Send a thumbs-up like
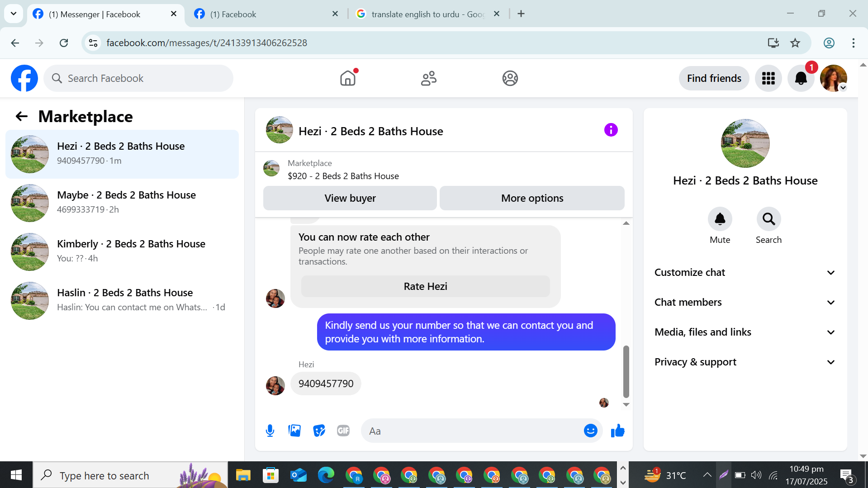This screenshot has height=488, width=868. 617,431
